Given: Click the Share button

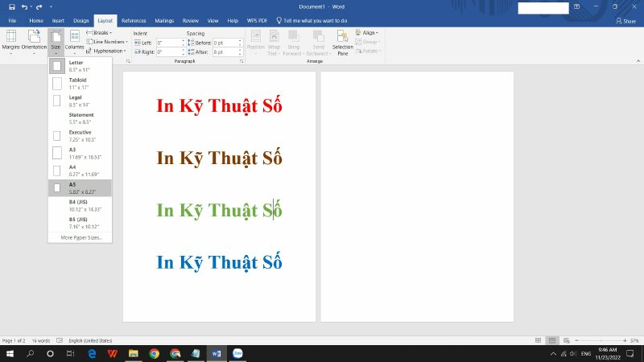Looking at the screenshot, I should [625, 21].
